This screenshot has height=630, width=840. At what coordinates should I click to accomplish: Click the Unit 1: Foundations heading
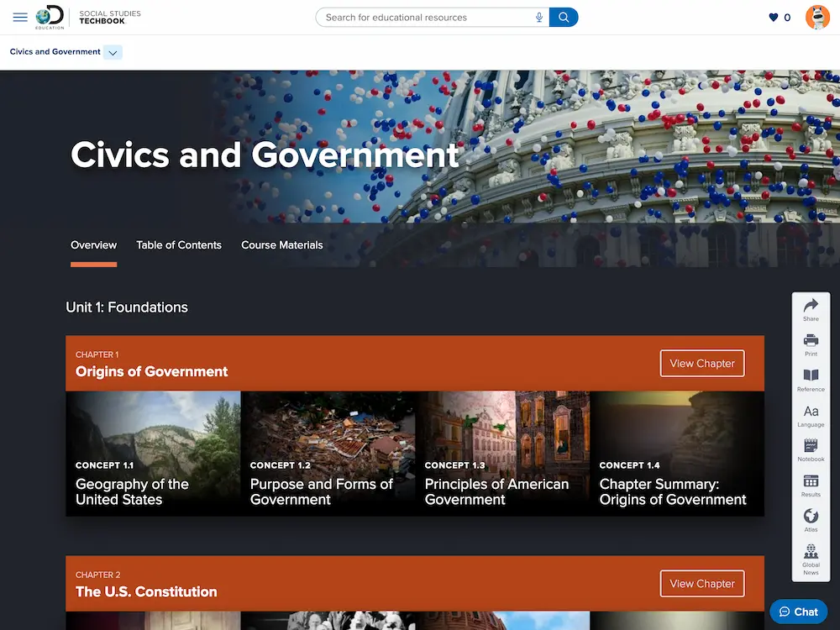pyautogui.click(x=127, y=307)
